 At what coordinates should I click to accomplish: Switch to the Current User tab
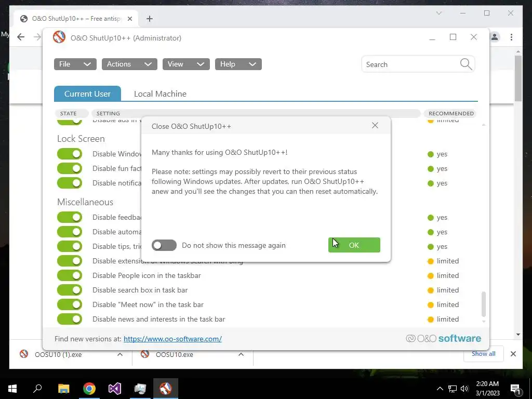pyautogui.click(x=87, y=94)
